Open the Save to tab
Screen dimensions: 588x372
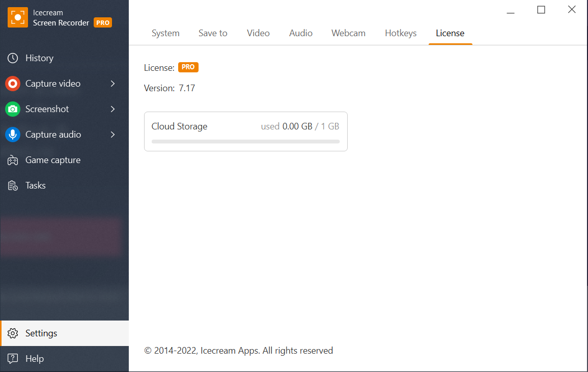coord(213,33)
